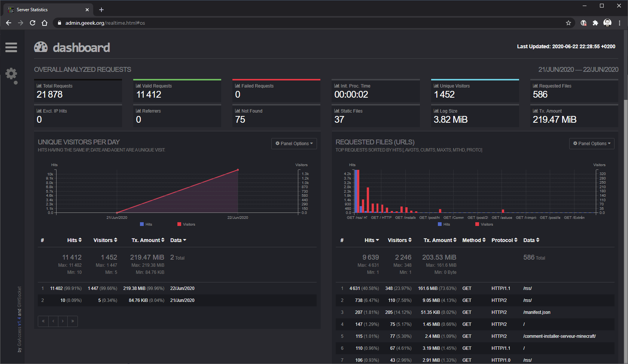Toggle Visitors legend swatch in requested files chart
This screenshot has height=364, width=628.
pyautogui.click(x=477, y=224)
